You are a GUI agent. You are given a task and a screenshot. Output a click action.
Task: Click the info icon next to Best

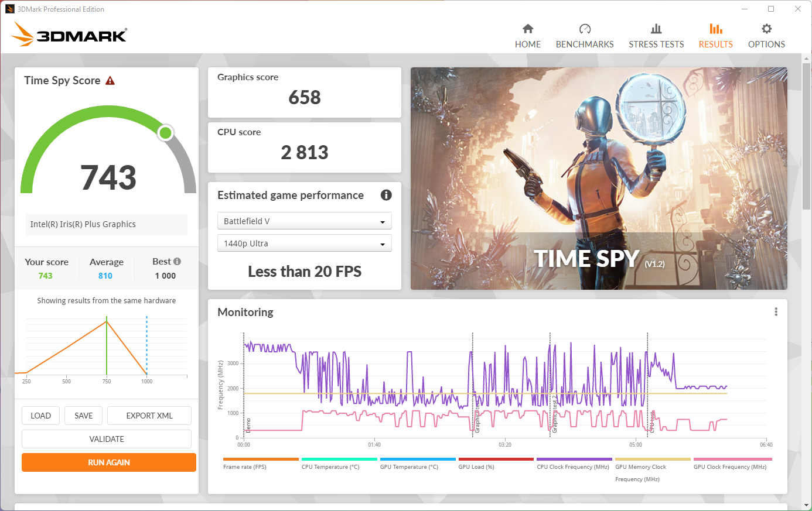[x=177, y=262]
